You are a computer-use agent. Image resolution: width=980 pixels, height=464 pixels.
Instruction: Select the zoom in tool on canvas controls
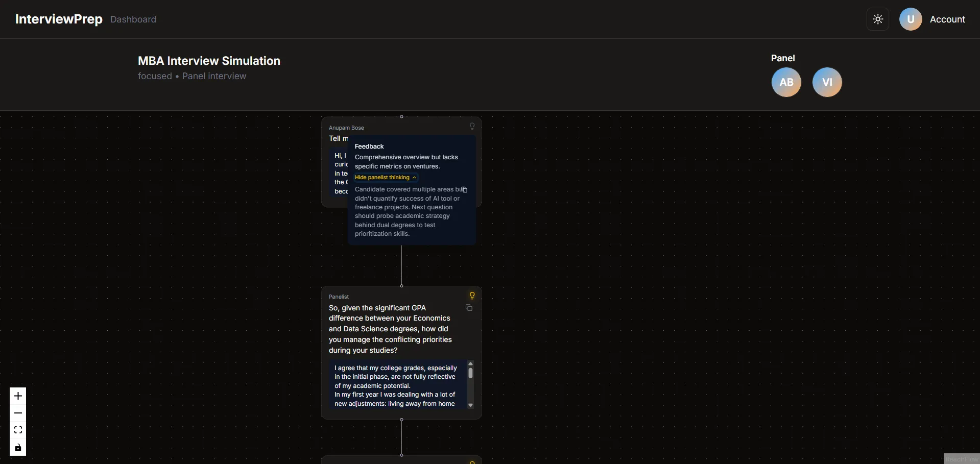click(18, 396)
